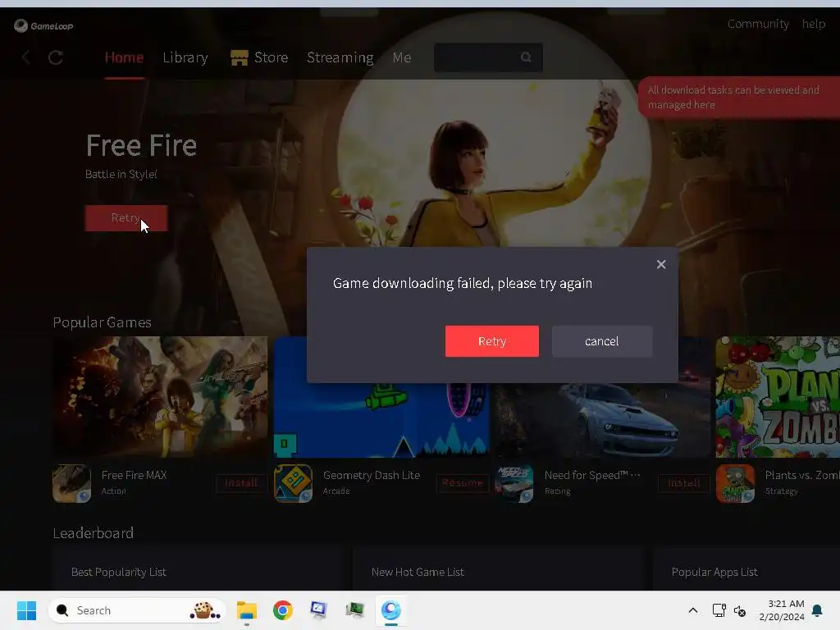Click into the game search field
Screen dimensions: 840x630
point(488,57)
